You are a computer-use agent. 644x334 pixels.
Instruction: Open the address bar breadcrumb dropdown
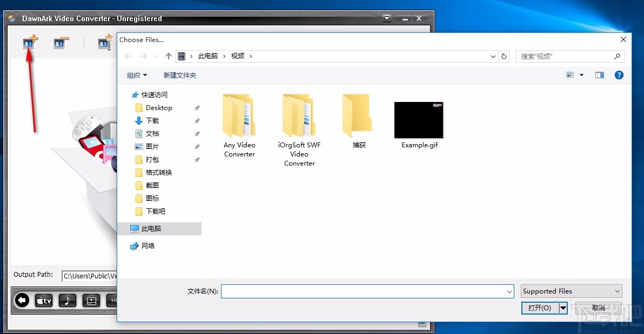click(492, 56)
